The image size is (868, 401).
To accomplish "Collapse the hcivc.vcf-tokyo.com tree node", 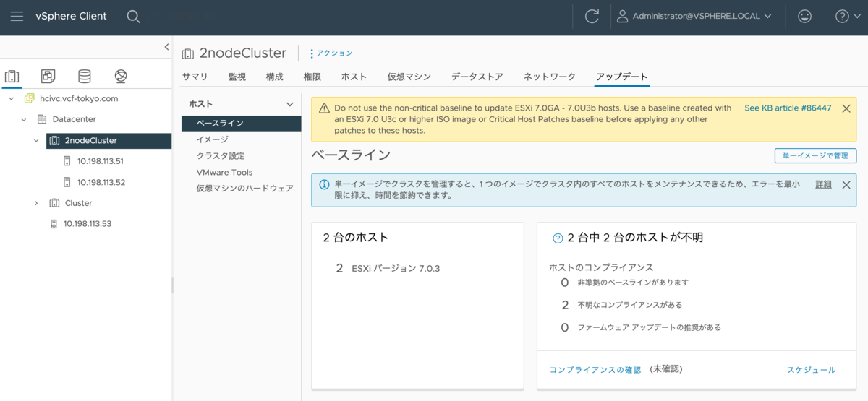I will tap(11, 98).
